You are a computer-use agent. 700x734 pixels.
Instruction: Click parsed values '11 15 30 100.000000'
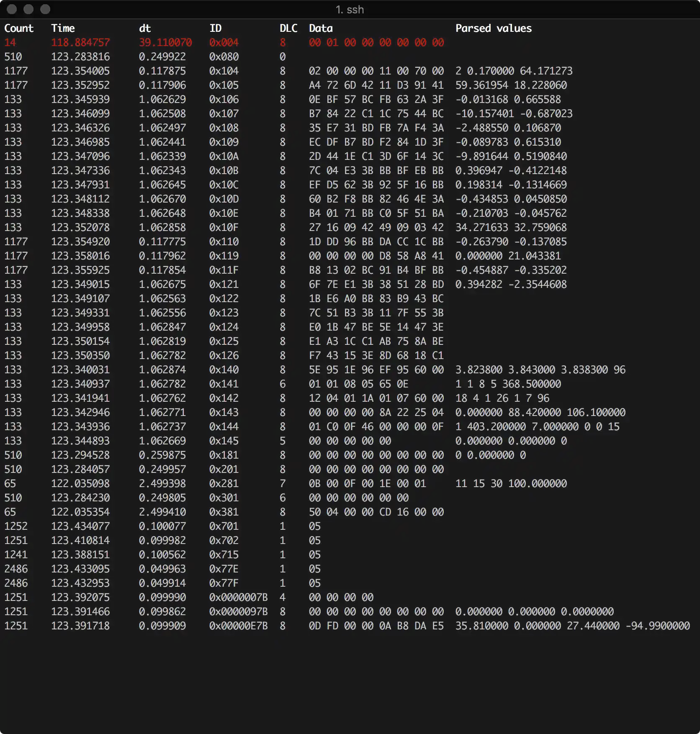click(x=511, y=484)
